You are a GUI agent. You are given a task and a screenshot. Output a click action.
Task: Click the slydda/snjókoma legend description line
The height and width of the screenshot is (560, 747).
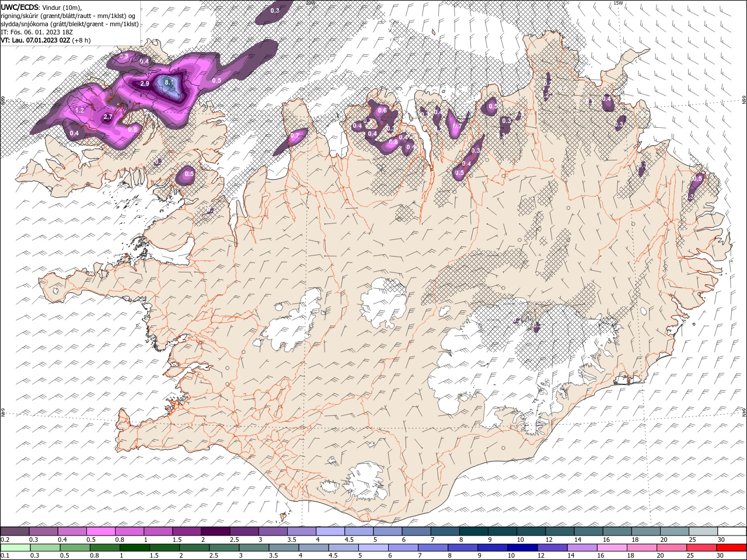click(x=69, y=24)
